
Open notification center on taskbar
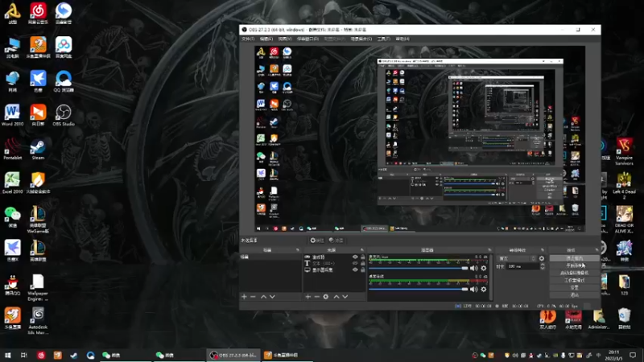[633, 355]
